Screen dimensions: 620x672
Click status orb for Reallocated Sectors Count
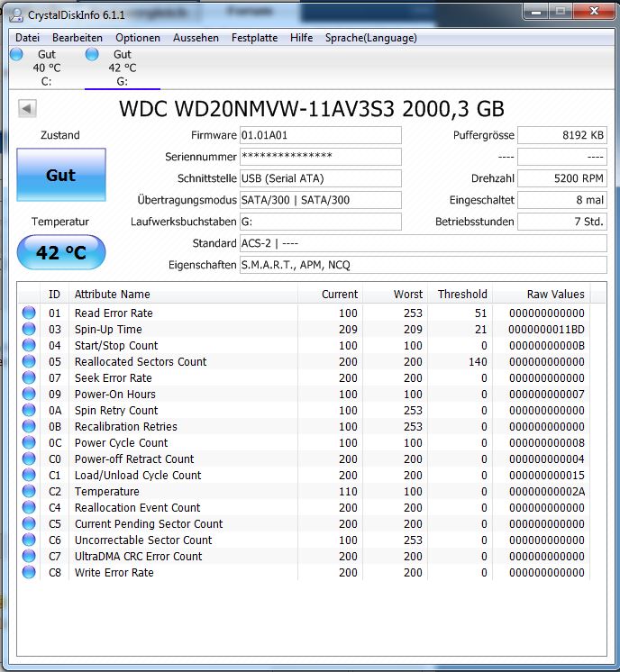(x=29, y=362)
